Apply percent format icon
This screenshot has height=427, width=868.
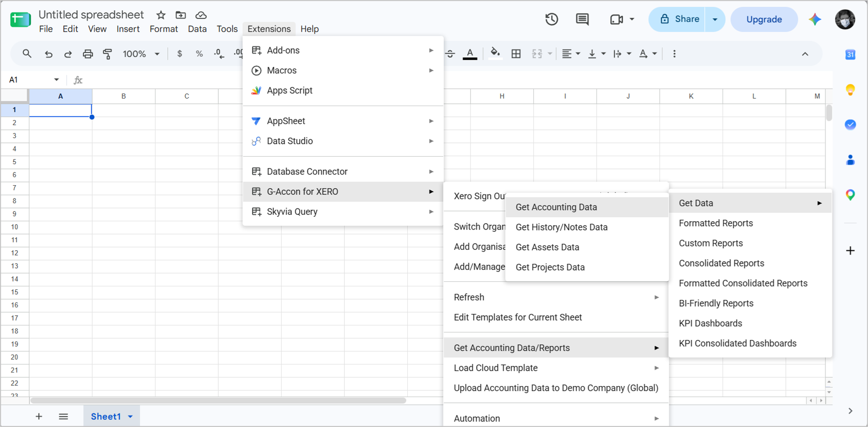click(199, 54)
